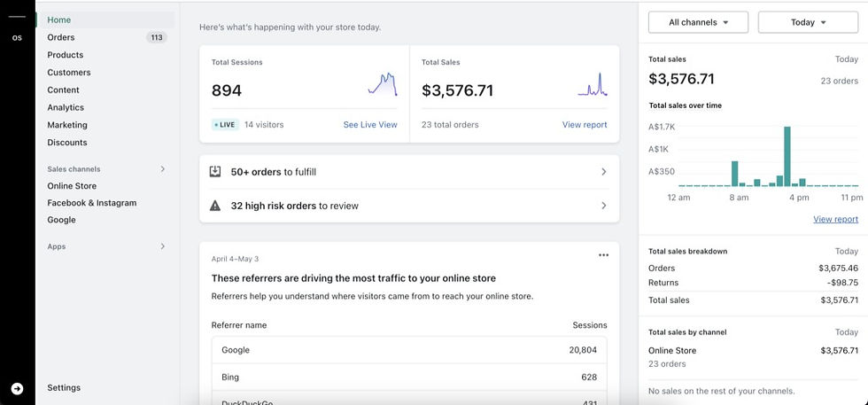
Task: Click the Sales channels heading
Action: coord(74,169)
